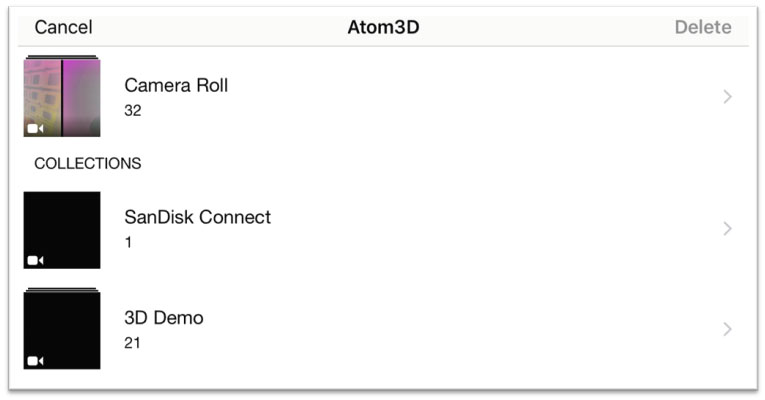Click video camera icon on 3D Demo thumbnail

pos(35,361)
